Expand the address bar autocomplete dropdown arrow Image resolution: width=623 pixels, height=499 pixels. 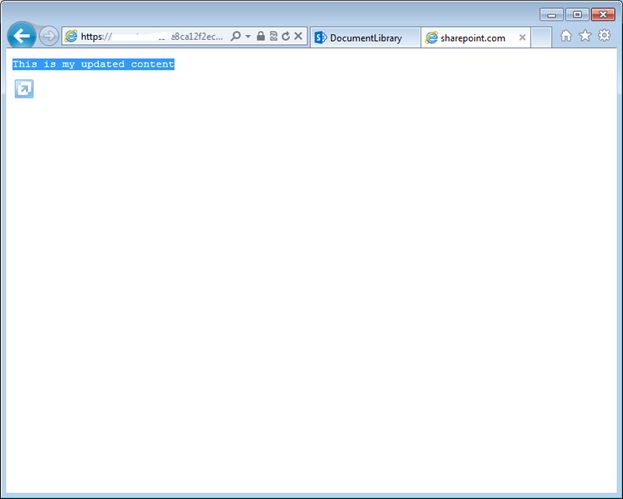point(248,37)
